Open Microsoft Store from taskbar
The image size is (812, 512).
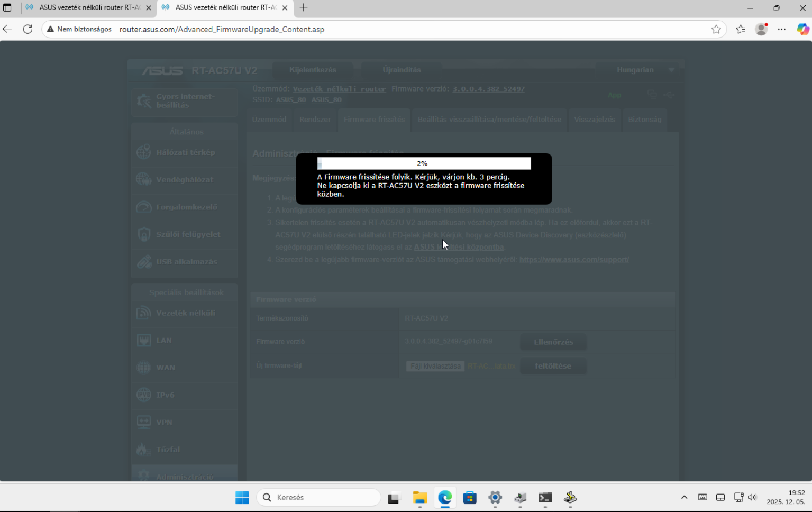point(470,497)
